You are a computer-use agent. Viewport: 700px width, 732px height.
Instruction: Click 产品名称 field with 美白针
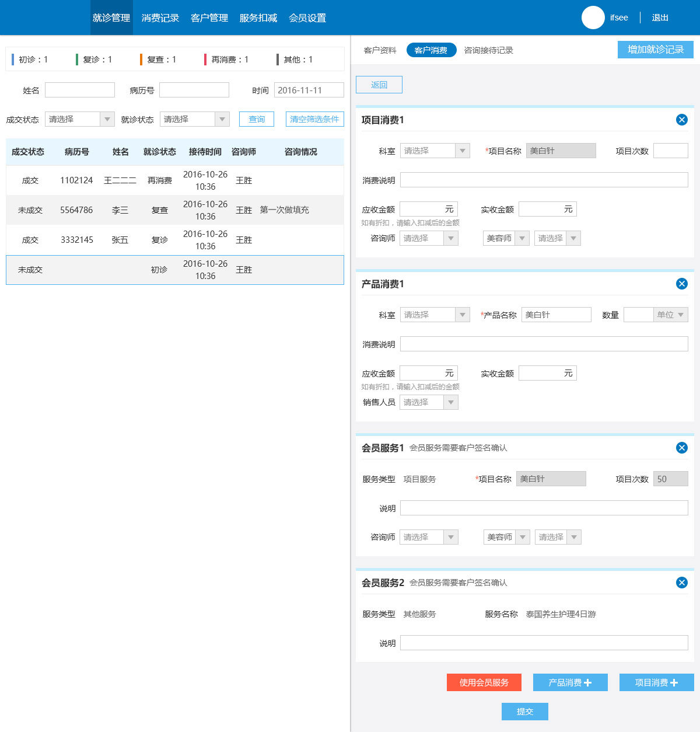pyautogui.click(x=556, y=315)
